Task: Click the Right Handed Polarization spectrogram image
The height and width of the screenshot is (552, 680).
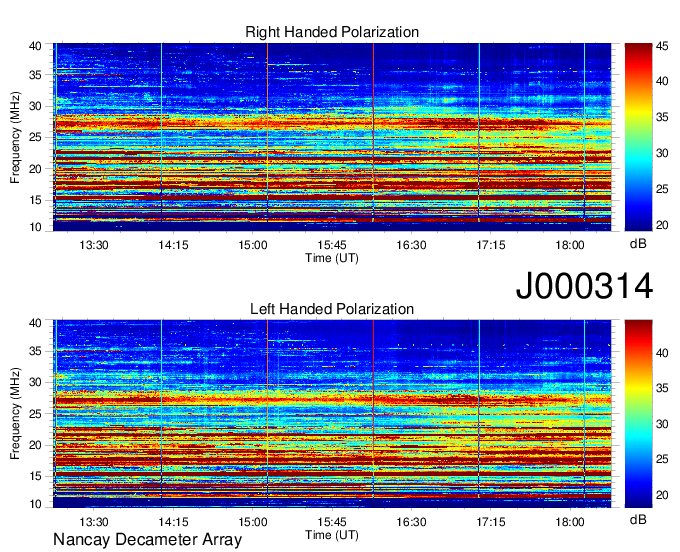Action: click(x=332, y=137)
